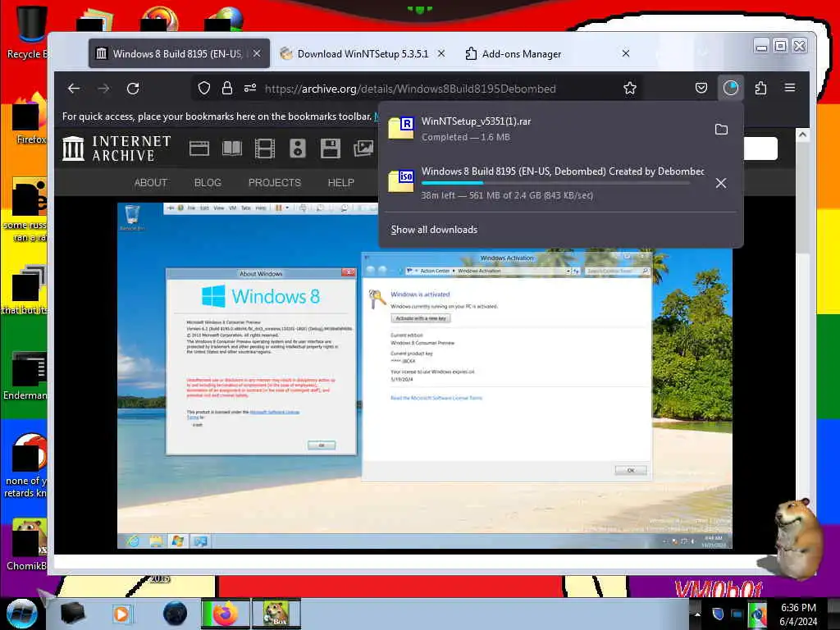This screenshot has width=840, height=630.
Task: Open the Extensions puzzle icon
Action: pyautogui.click(x=760, y=88)
